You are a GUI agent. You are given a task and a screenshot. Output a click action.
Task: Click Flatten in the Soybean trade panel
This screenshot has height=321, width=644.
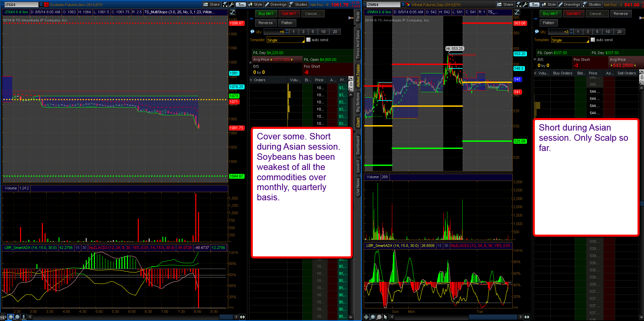(x=287, y=23)
